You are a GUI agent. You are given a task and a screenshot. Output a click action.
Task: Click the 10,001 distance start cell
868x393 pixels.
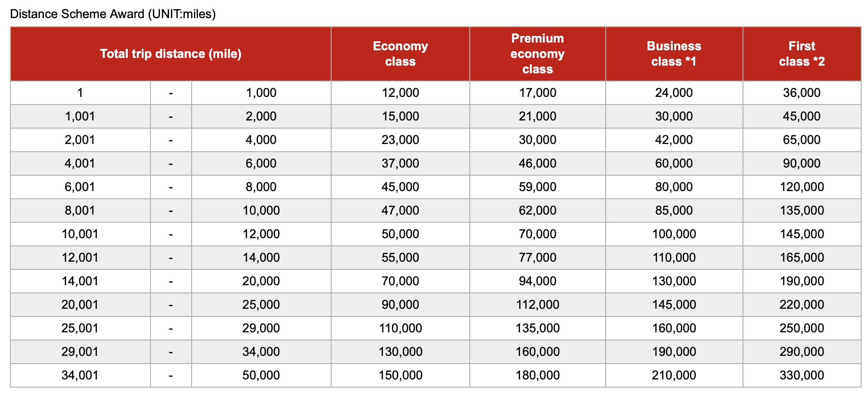pyautogui.click(x=80, y=234)
